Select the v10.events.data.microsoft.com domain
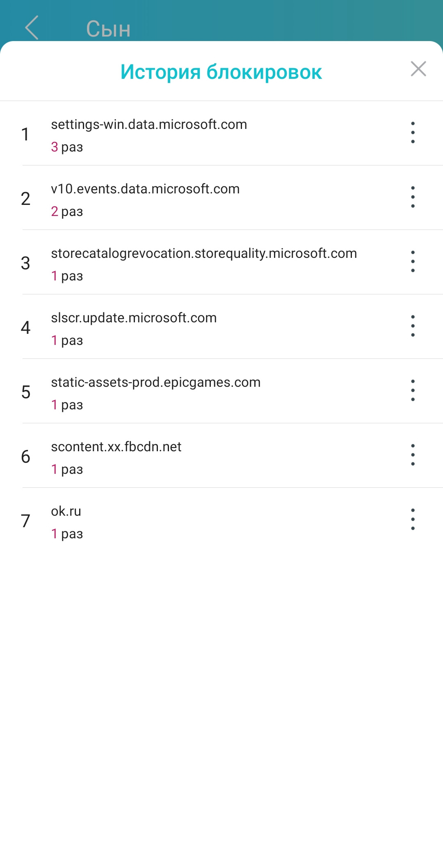 tap(145, 189)
